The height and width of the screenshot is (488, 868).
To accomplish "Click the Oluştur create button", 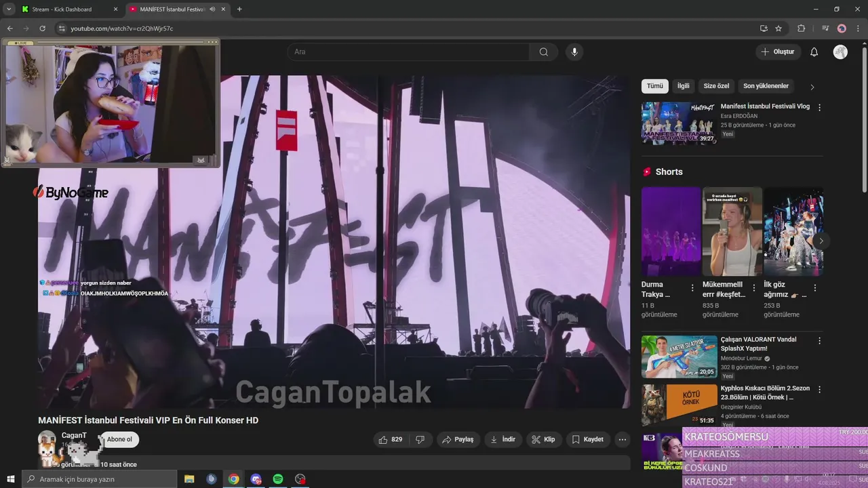I will (x=778, y=52).
